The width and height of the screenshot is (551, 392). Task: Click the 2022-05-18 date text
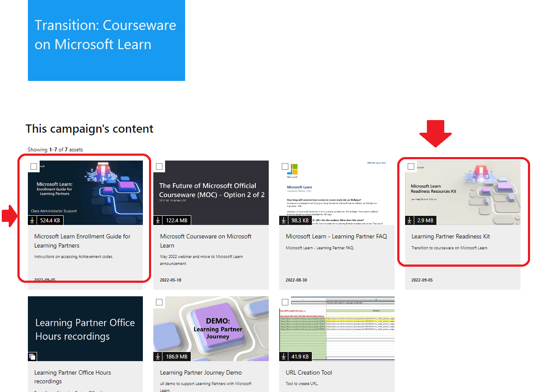[x=171, y=280]
